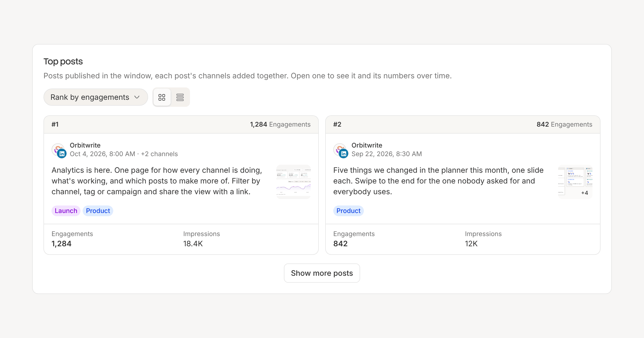This screenshot has height=338, width=644.
Task: Click Orbitwrite avatar on Sep 22 post
Action: 341,150
